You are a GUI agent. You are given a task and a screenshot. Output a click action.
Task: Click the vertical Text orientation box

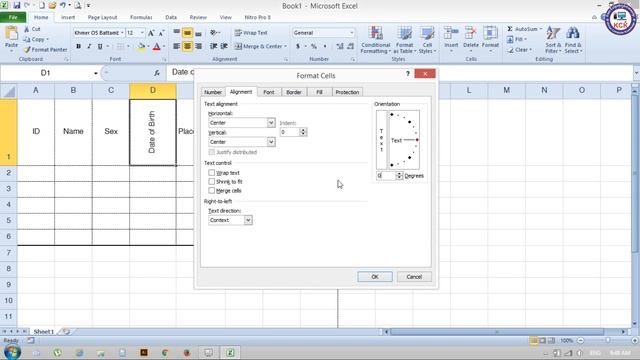click(x=381, y=140)
